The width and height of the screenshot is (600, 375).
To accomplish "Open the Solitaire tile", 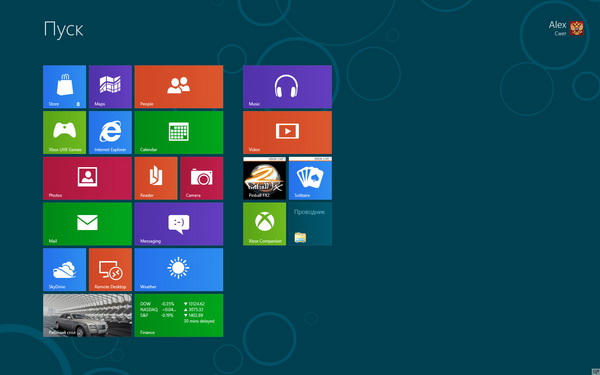I will pyautogui.click(x=310, y=178).
